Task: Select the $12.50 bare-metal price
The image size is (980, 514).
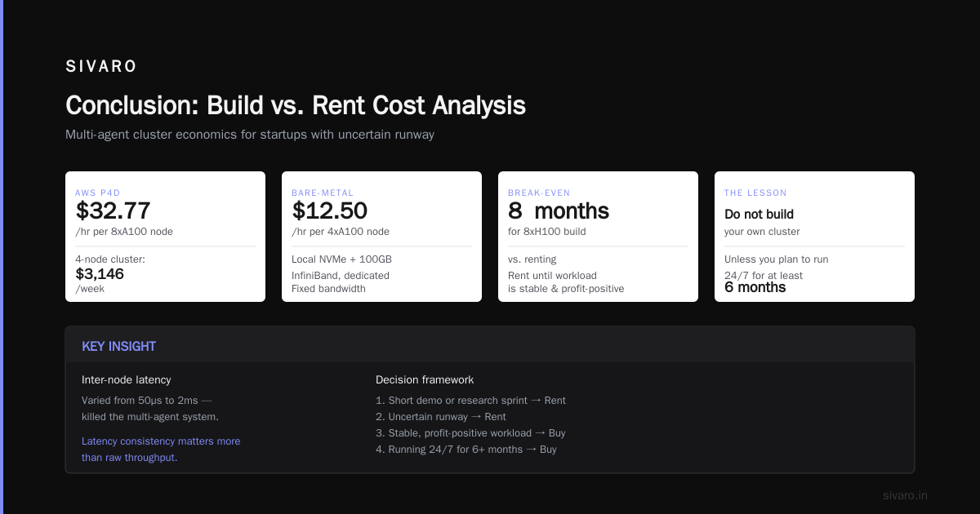Action: 330,210
